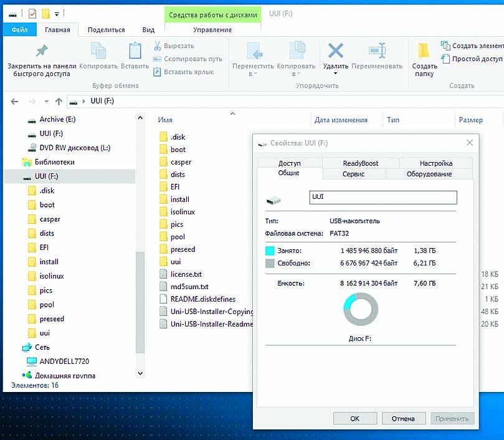Switch to the ReadyBoost tab
504x440 pixels.
pyautogui.click(x=360, y=163)
